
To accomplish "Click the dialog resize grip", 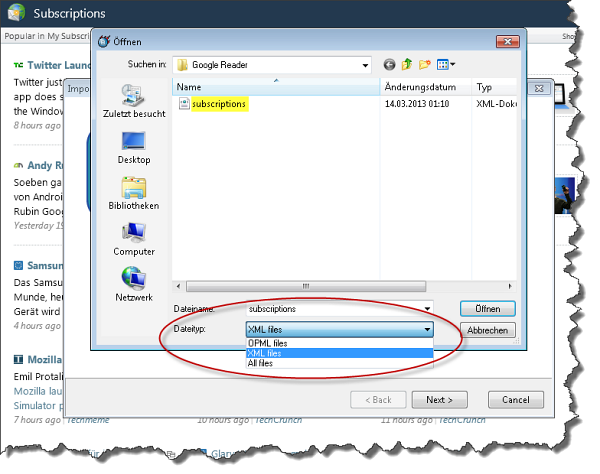I will [516, 340].
